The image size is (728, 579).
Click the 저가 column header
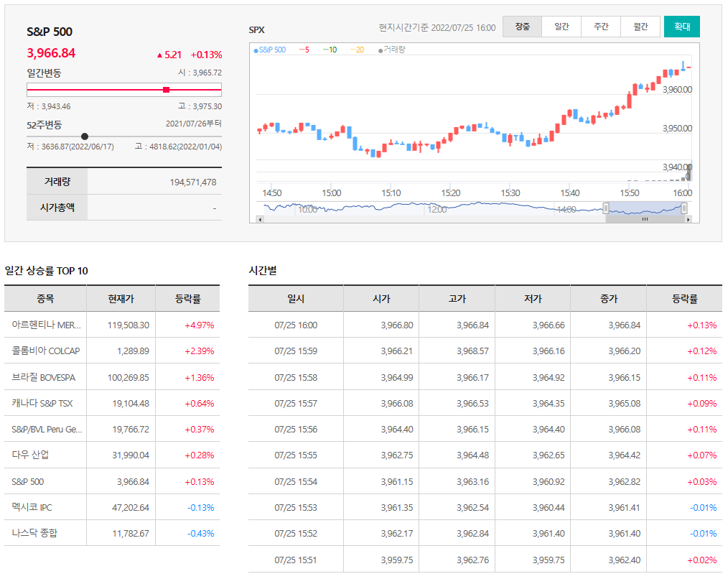click(533, 299)
